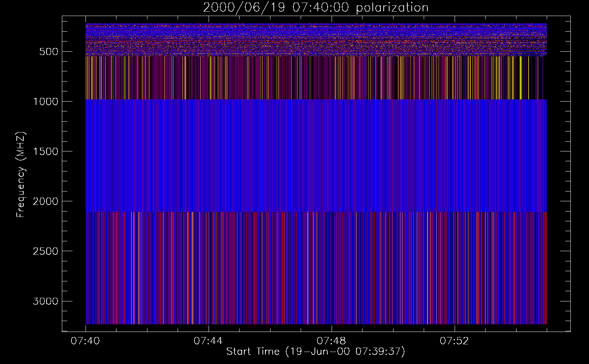Click the solid blue 1000–2100 MHz spectrogram band
This screenshot has width=589, height=364.
(x=316, y=155)
